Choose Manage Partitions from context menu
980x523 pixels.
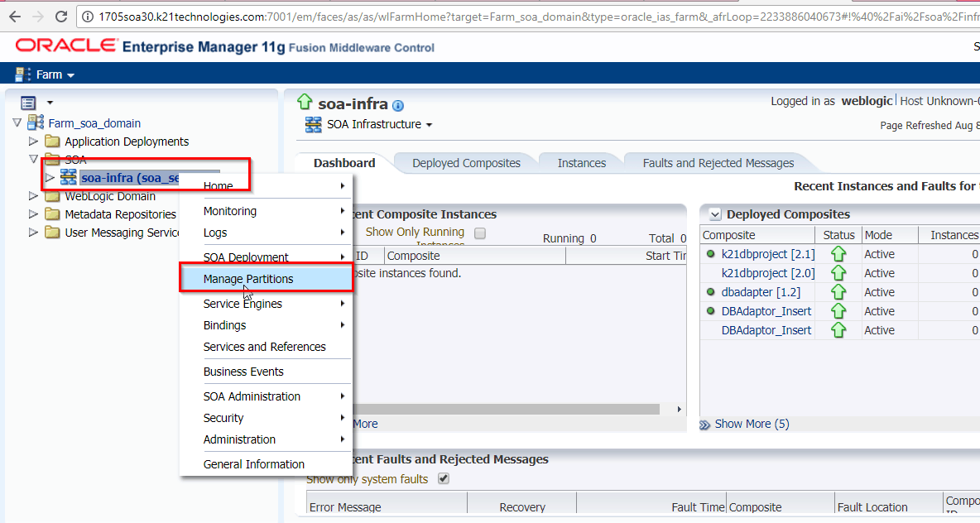(x=267, y=279)
